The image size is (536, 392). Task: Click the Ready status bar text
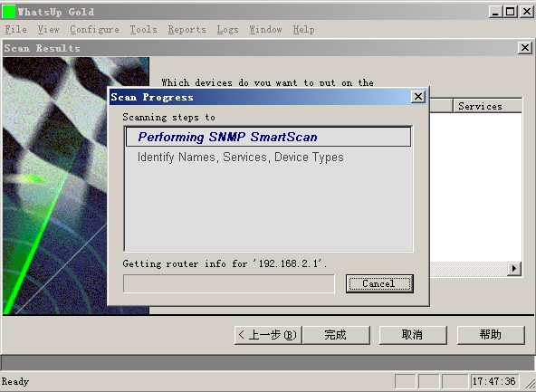[x=15, y=381]
